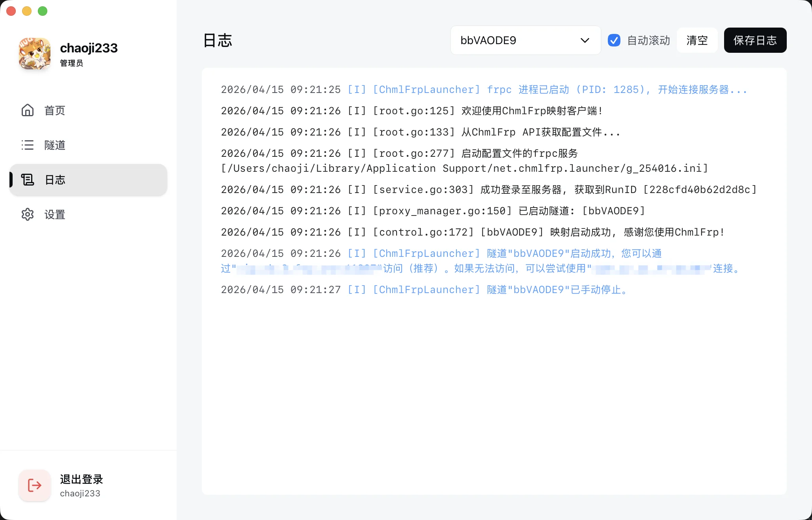Image resolution: width=812 pixels, height=520 pixels.
Task: Click chaoji233 username in sidebar header
Action: point(89,48)
